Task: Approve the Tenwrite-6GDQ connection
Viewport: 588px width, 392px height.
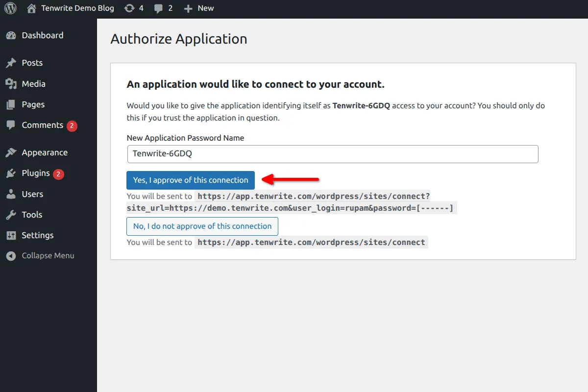Action: [x=190, y=180]
